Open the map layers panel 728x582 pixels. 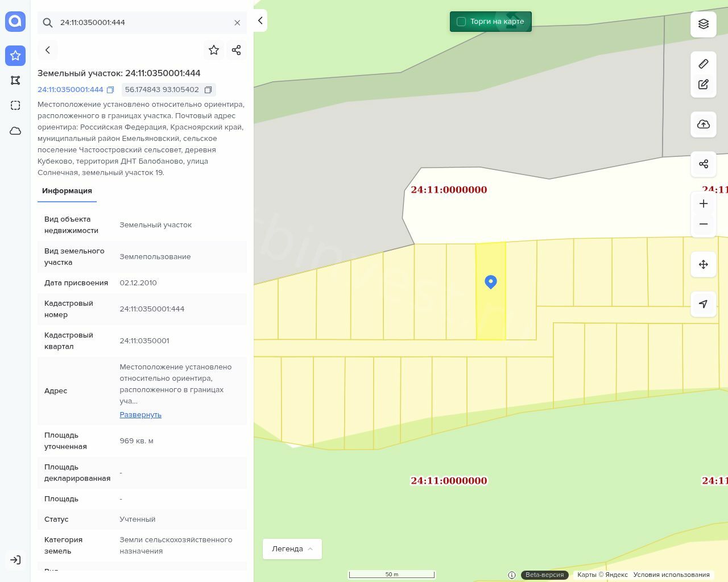(704, 24)
